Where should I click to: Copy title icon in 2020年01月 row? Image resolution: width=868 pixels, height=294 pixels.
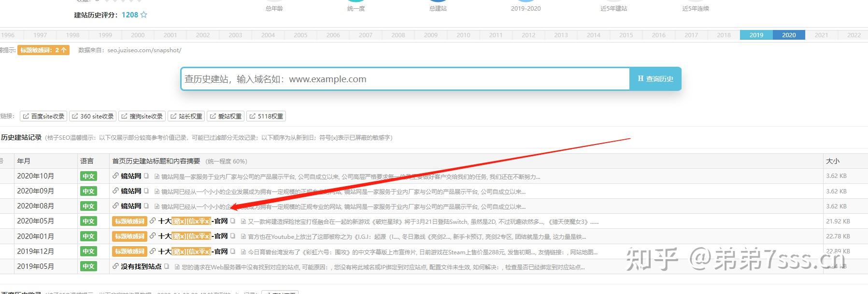[x=233, y=236]
